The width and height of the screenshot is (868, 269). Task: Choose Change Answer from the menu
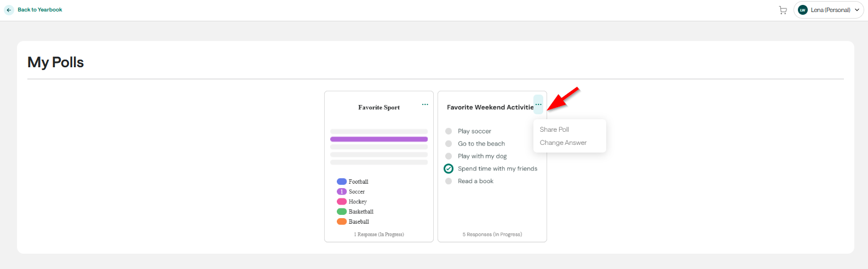[563, 143]
